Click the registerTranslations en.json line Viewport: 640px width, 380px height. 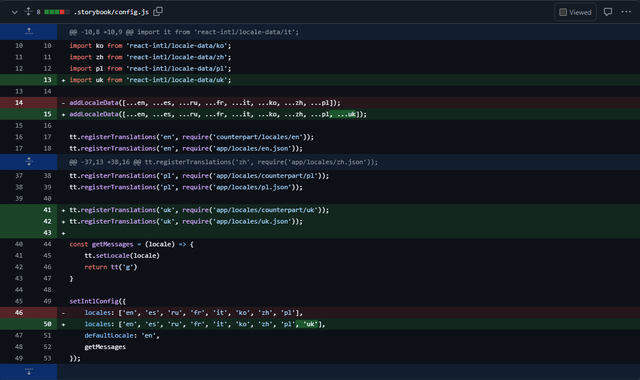186,148
